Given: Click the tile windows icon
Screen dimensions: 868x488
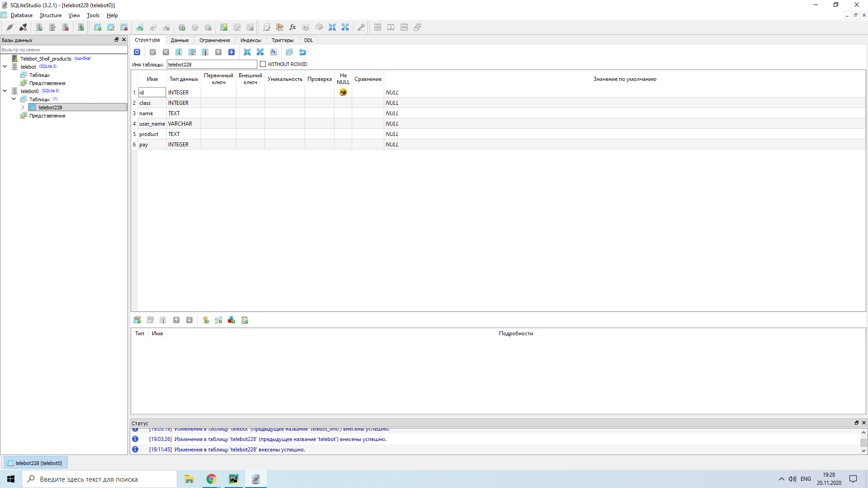Looking at the screenshot, I should [x=378, y=28].
